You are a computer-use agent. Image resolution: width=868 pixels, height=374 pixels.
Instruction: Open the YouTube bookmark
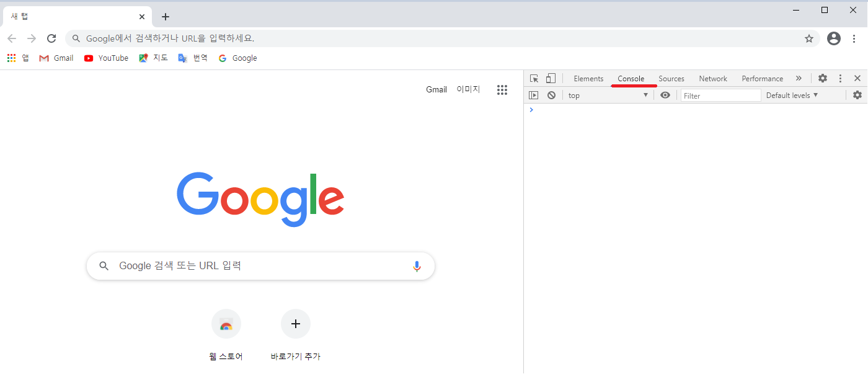[106, 58]
